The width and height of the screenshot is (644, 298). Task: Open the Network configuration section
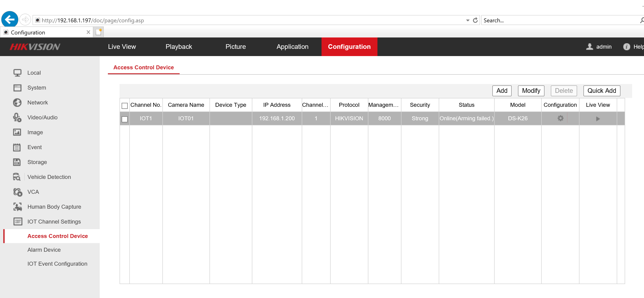[37, 103]
